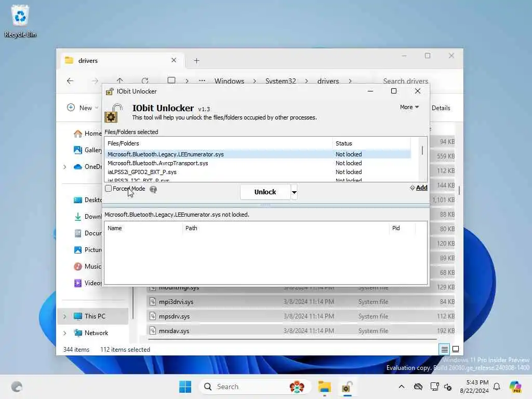Enable the Forced Mode checkbox
The image size is (532, 399).
(x=108, y=189)
